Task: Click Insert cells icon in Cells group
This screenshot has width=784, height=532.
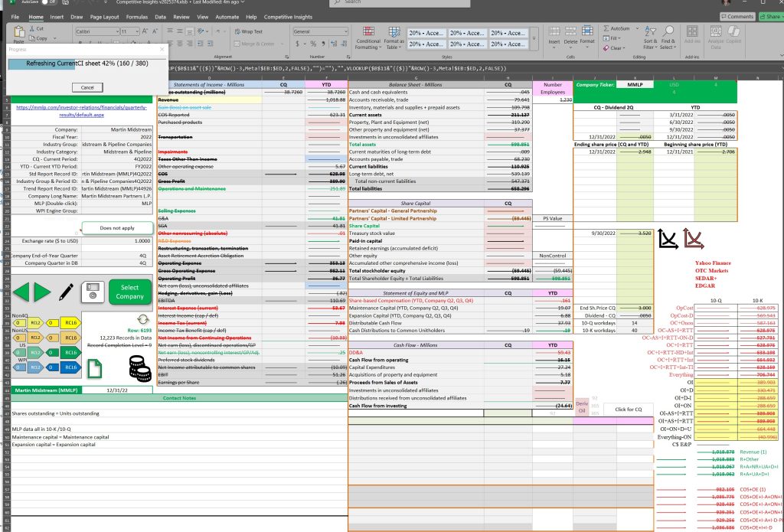Action: click(x=554, y=31)
